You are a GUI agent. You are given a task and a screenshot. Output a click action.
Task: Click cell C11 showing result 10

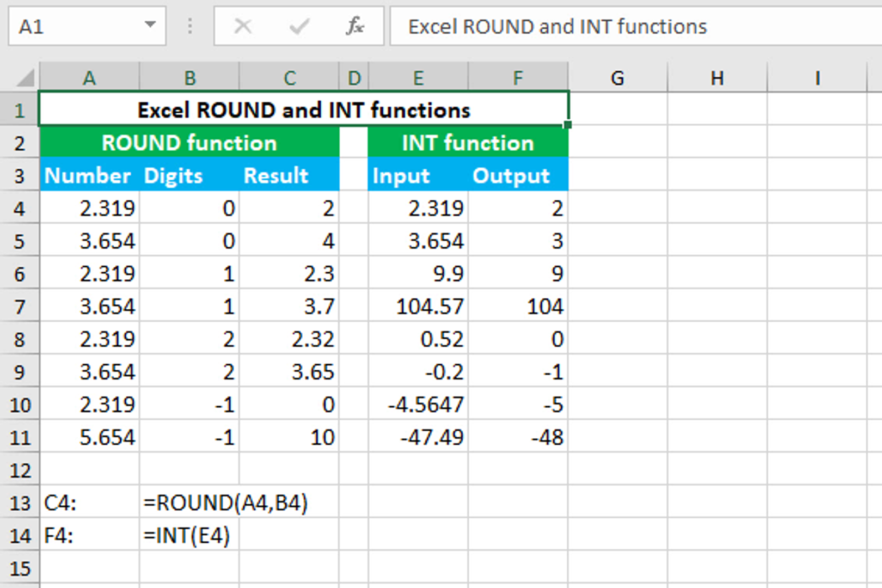coord(289,437)
